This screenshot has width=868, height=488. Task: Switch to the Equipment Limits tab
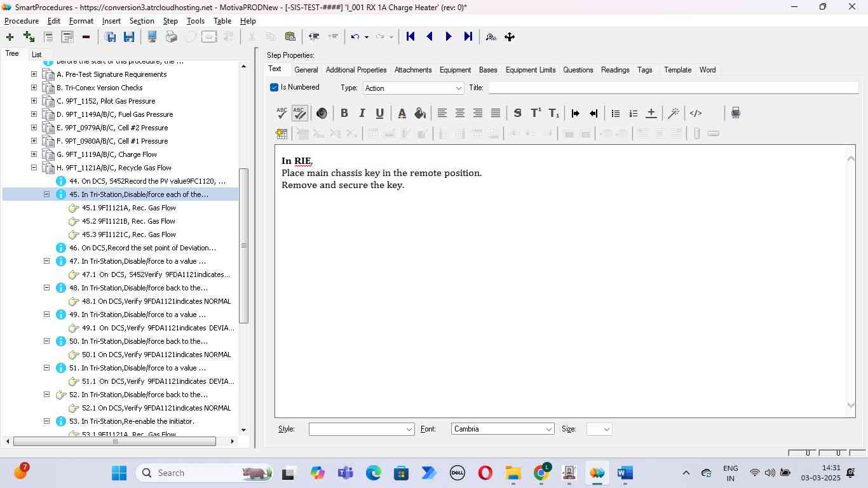click(531, 70)
